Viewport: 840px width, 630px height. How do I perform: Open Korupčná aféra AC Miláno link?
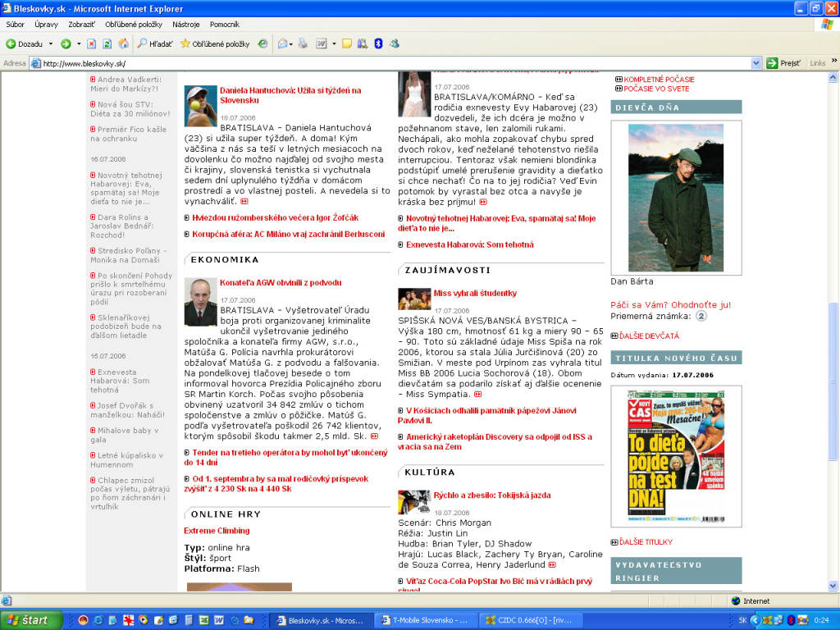288,234
